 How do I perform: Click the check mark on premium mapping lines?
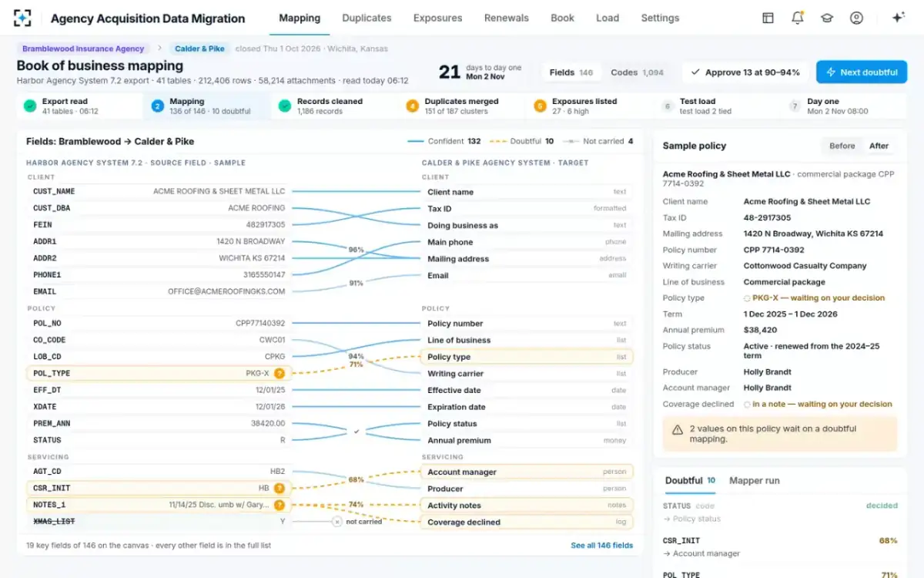pyautogui.click(x=357, y=432)
